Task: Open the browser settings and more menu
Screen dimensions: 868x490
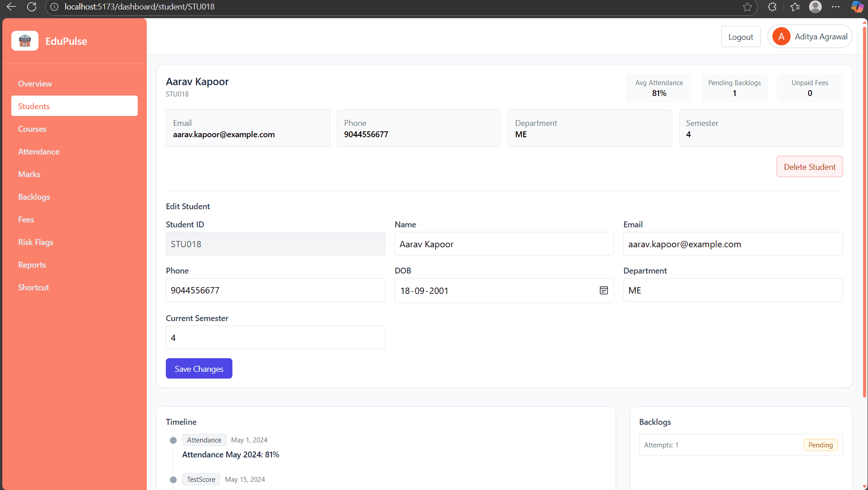Action: [836, 7]
